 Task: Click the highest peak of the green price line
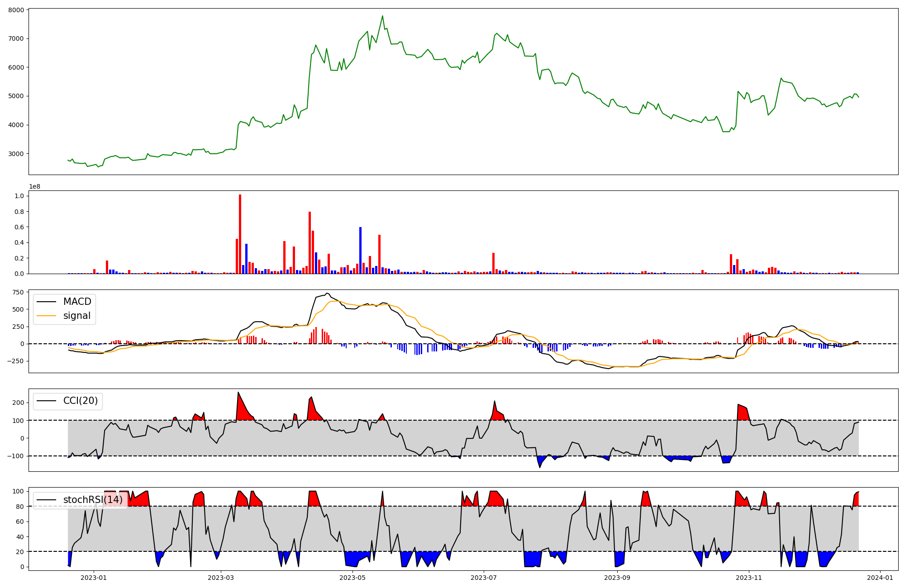click(x=382, y=16)
